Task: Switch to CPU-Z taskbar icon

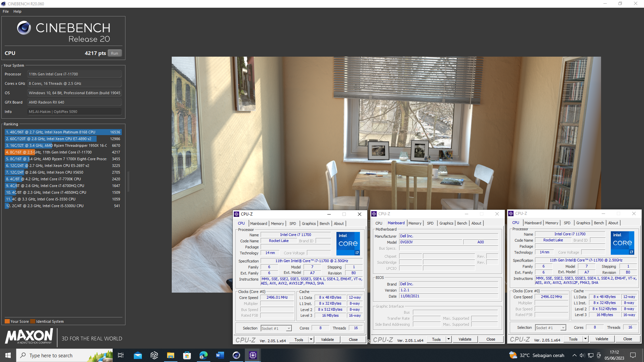Action: point(253,355)
